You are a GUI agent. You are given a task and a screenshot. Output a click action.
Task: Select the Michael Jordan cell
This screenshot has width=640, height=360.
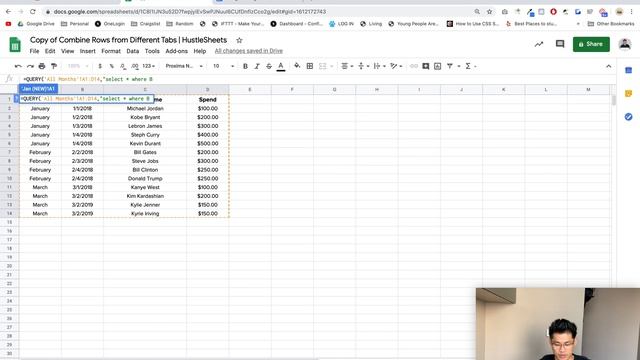(x=145, y=109)
